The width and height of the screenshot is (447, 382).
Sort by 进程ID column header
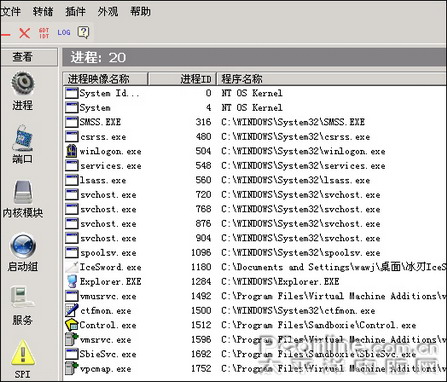(182, 79)
